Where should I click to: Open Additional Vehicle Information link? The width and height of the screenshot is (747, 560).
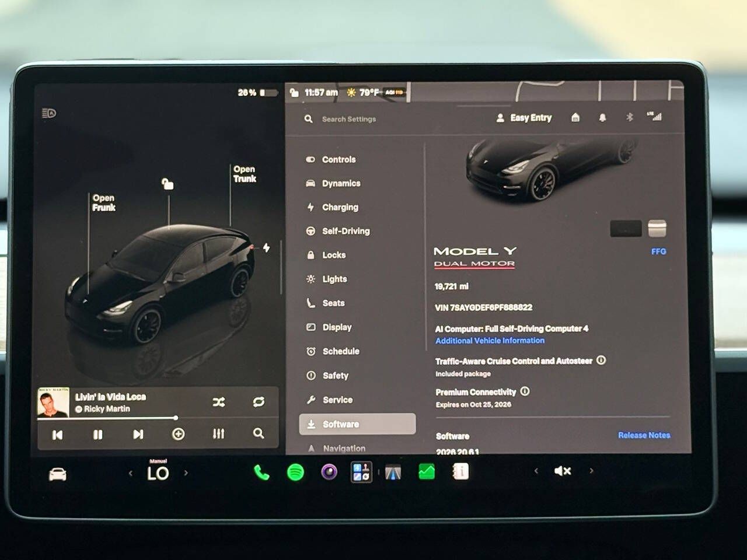490,341
